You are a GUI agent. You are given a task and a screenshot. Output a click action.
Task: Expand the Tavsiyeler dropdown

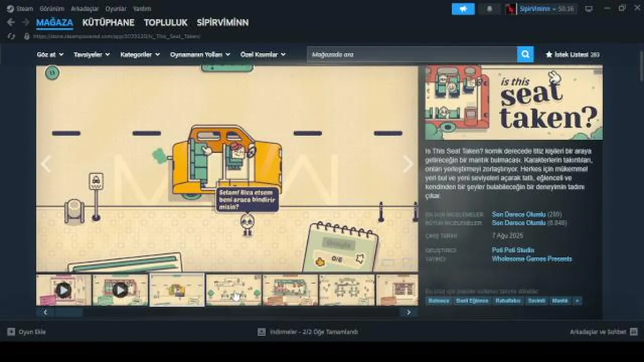point(92,54)
